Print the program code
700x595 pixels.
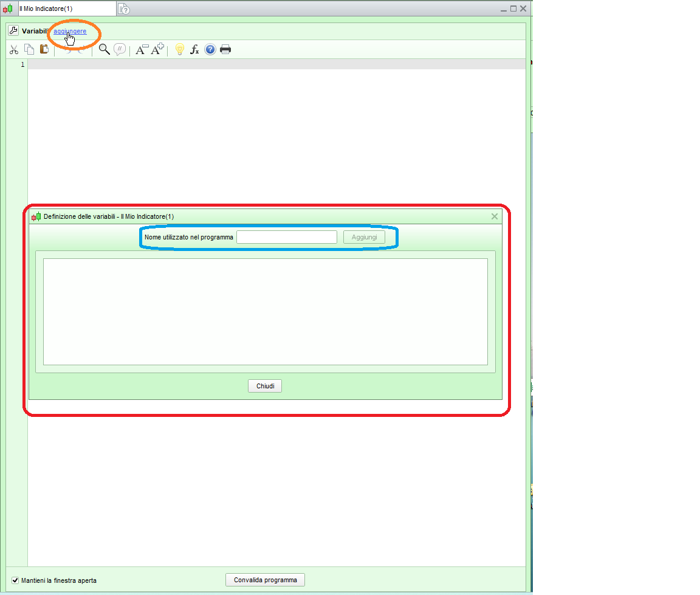tap(225, 49)
